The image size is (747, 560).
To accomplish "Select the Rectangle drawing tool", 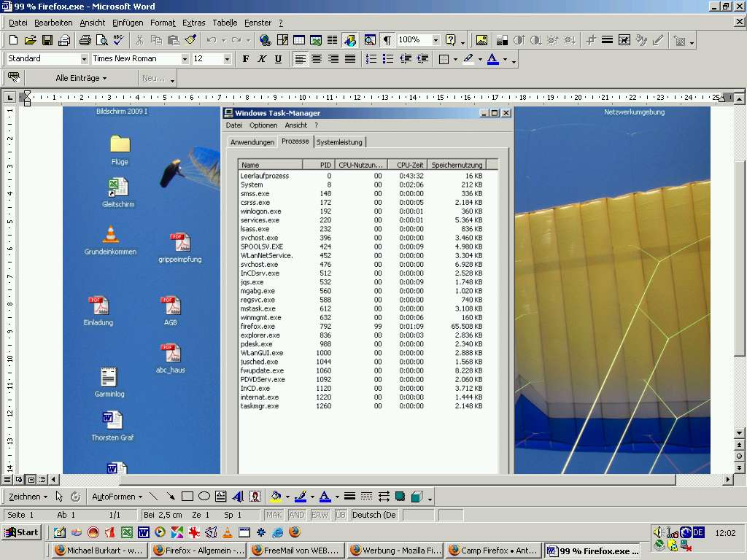I will click(x=187, y=497).
